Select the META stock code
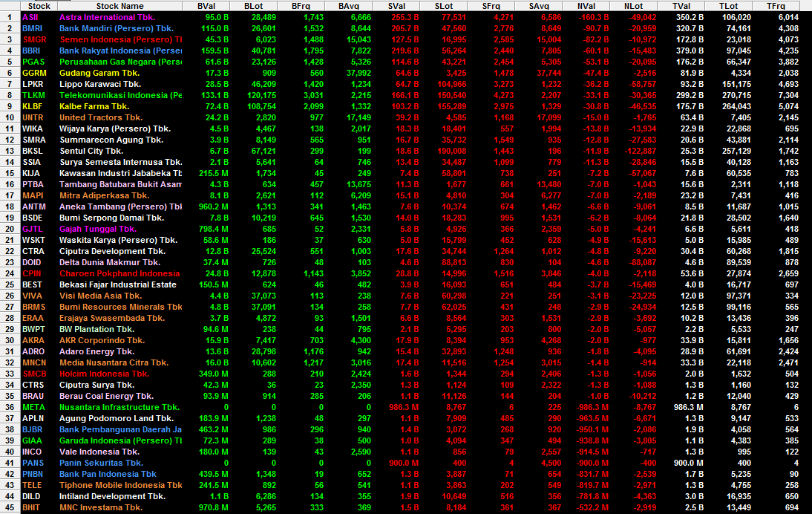 point(33,407)
